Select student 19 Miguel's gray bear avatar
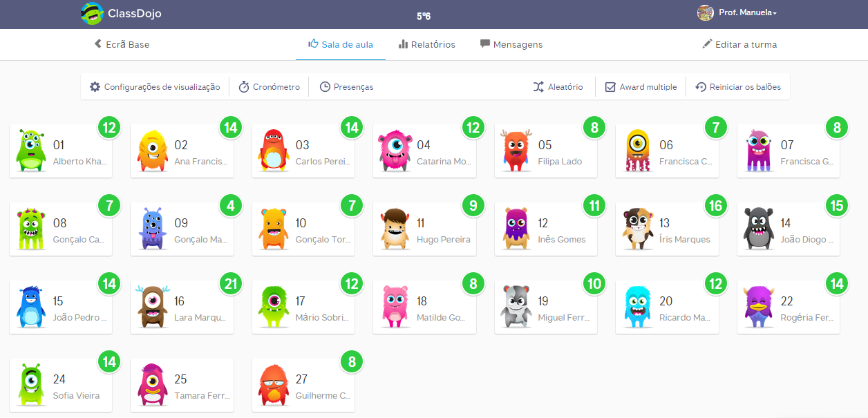This screenshot has width=868, height=418. pyautogui.click(x=516, y=307)
